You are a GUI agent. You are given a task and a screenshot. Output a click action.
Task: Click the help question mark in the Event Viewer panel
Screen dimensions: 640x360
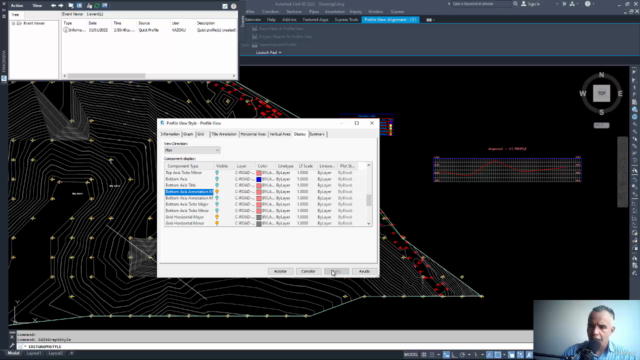point(233,6)
